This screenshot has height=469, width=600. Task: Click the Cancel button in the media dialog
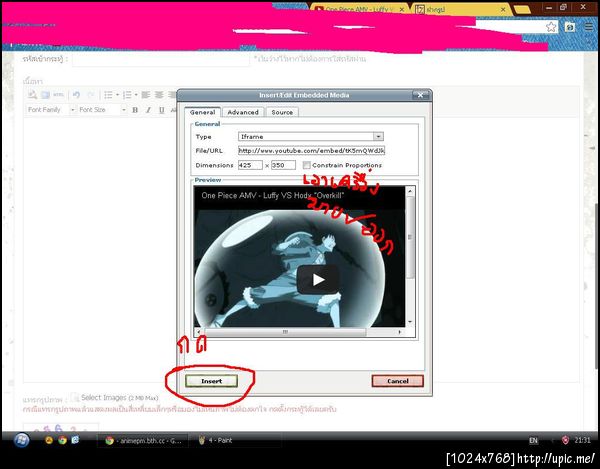398,381
